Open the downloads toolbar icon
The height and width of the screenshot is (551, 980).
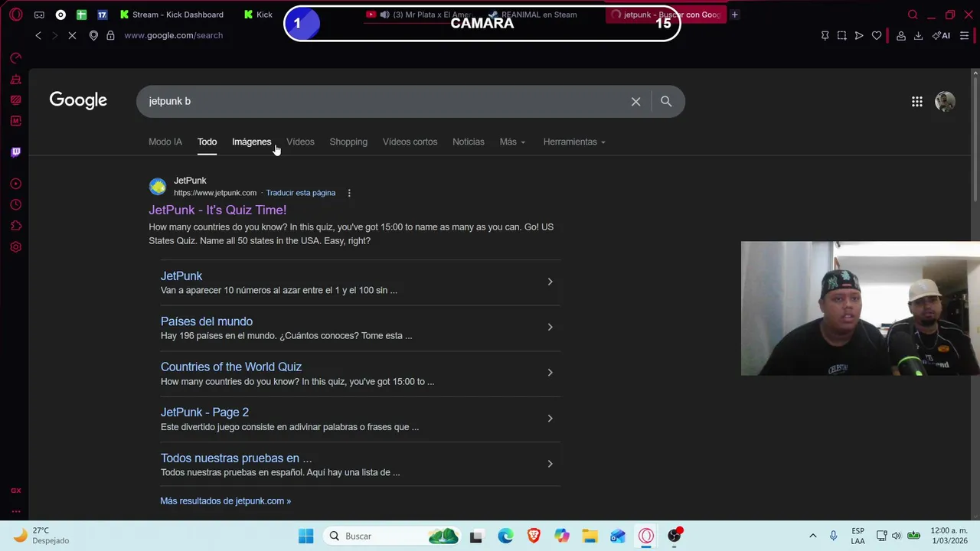(x=918, y=35)
